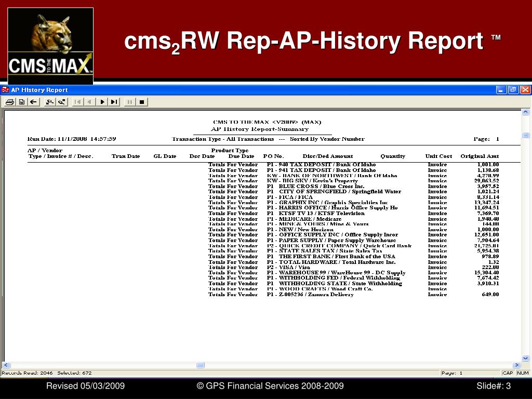
Task: Click the export-to-file document icon
Action: point(22,102)
